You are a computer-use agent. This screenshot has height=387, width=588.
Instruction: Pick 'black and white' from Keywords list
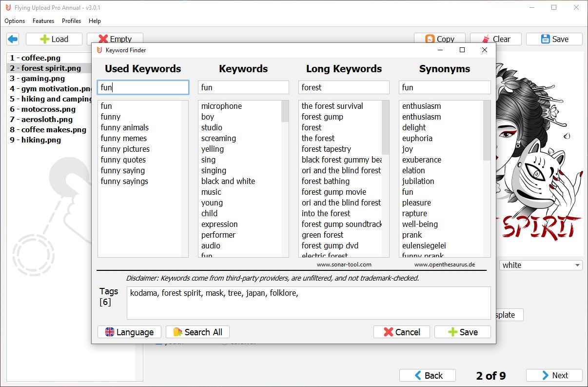(x=228, y=181)
